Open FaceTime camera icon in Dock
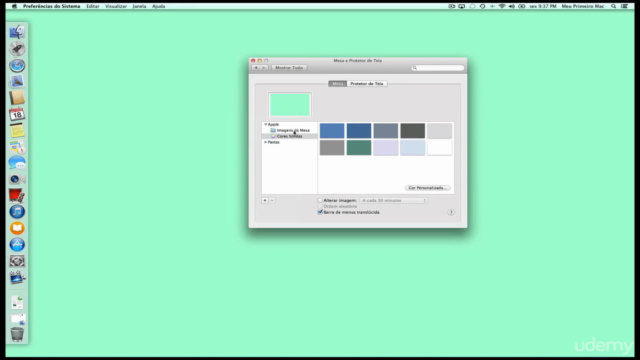The image size is (640, 360). click(17, 179)
